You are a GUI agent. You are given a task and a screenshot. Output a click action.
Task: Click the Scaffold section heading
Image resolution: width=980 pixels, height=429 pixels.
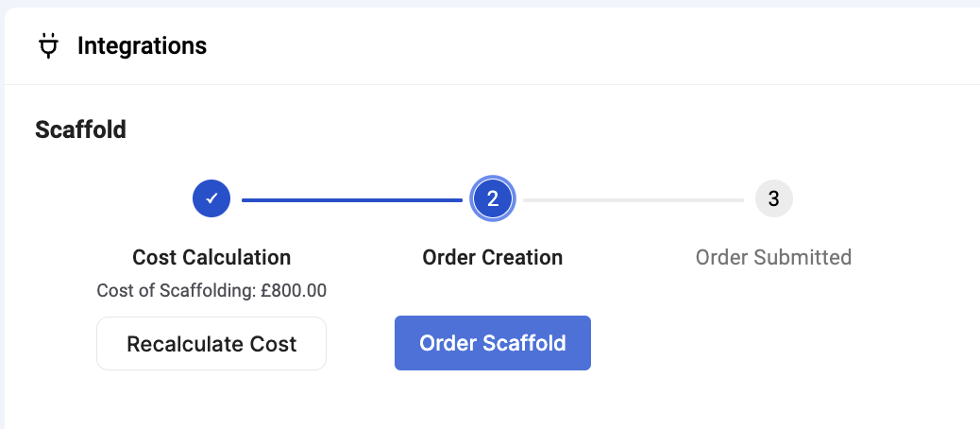pos(80,129)
